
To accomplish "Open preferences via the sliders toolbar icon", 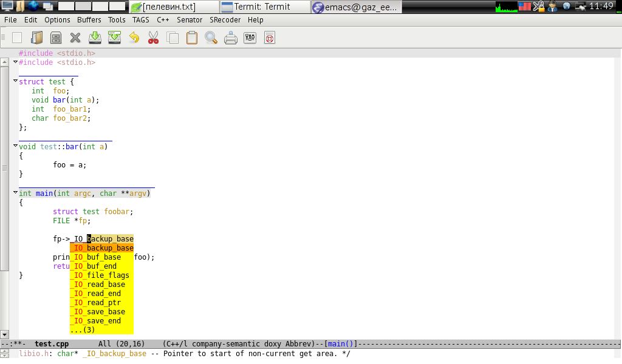I will point(250,38).
